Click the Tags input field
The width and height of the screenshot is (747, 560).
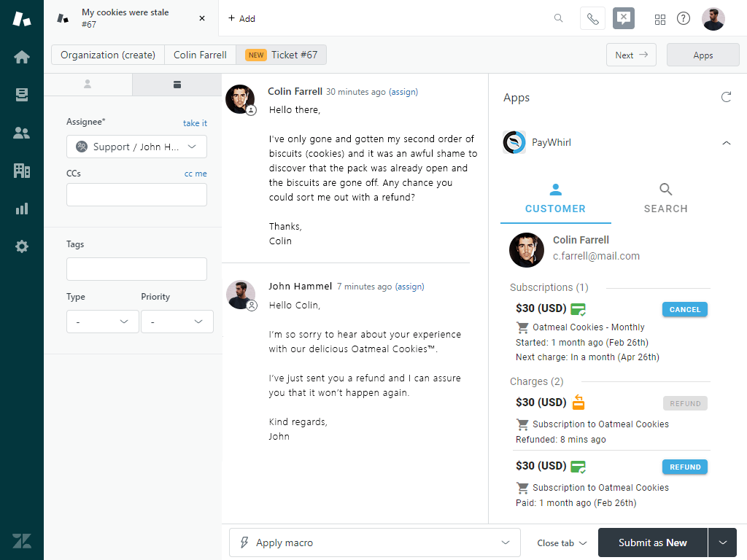coord(136,269)
